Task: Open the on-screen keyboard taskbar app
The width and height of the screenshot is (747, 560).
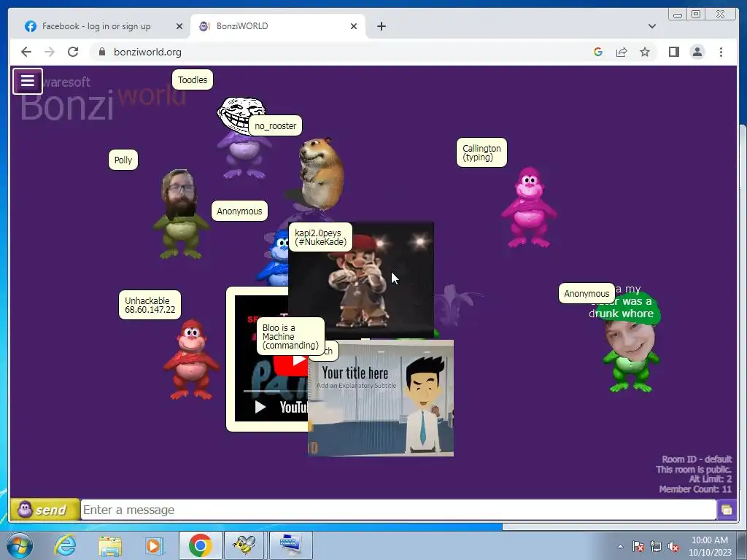Action: tap(291, 545)
